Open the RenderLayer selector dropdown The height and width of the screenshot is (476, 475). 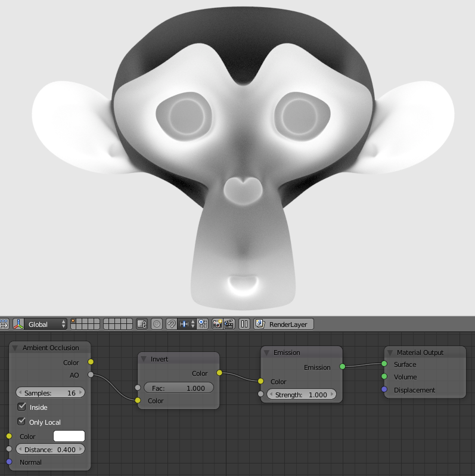(x=284, y=324)
